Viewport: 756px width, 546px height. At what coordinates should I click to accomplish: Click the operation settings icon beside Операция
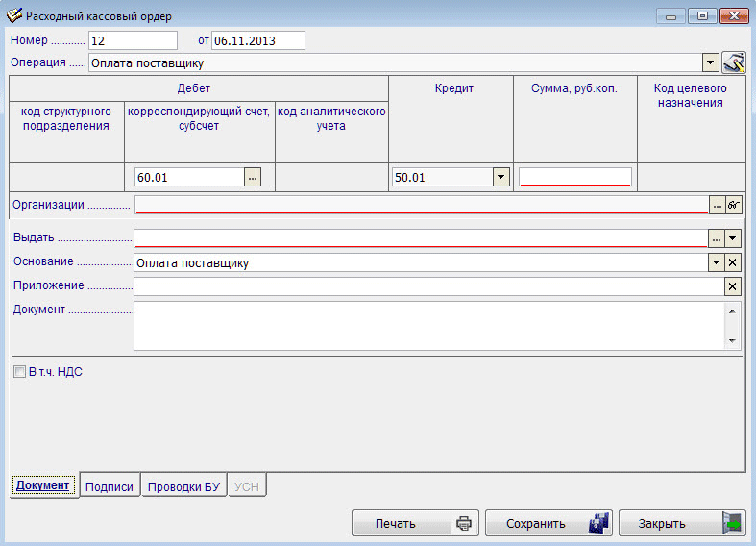point(733,62)
